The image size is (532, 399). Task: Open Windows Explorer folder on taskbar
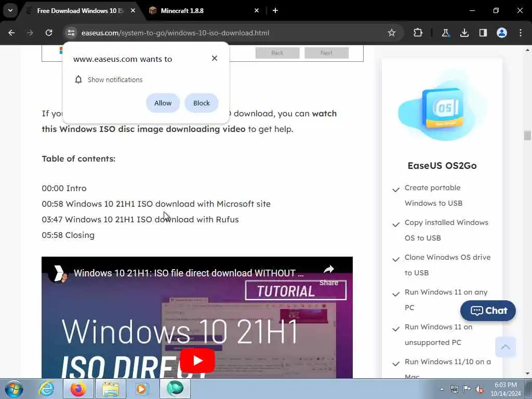tap(110, 389)
